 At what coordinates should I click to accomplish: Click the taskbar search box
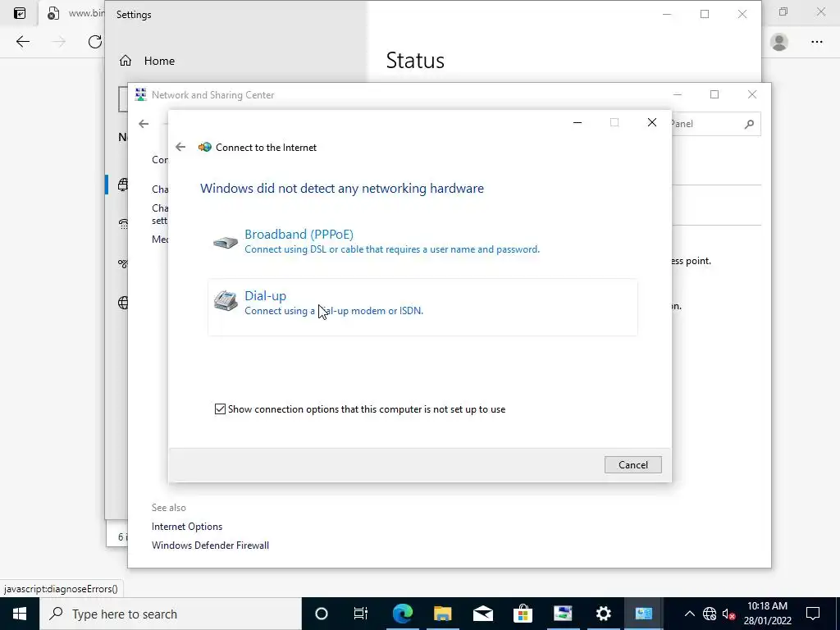171,614
